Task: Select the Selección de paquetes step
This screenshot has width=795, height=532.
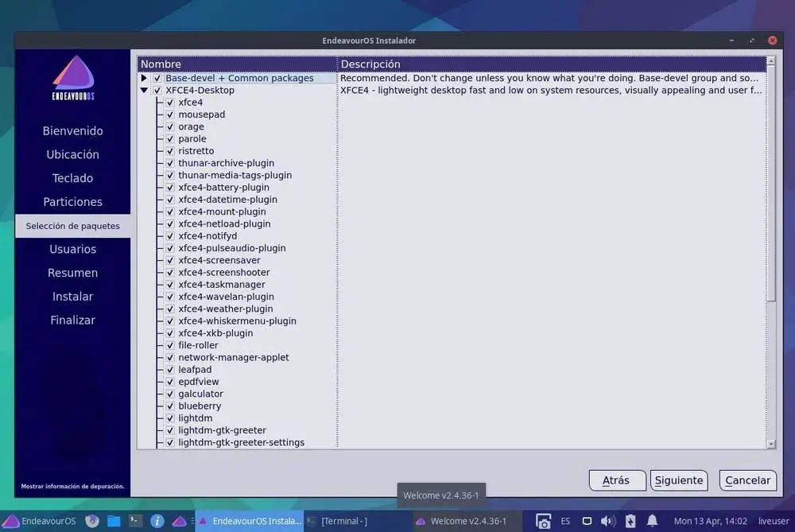Action: pyautogui.click(x=72, y=226)
